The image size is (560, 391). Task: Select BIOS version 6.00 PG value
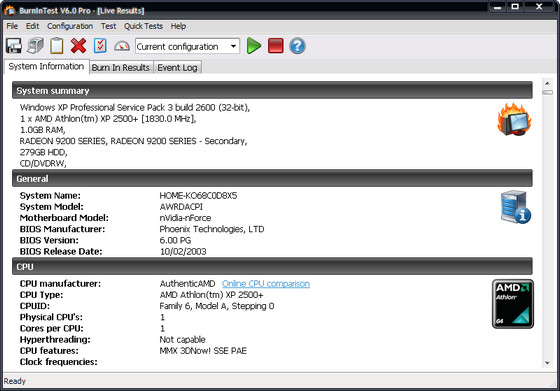click(175, 240)
